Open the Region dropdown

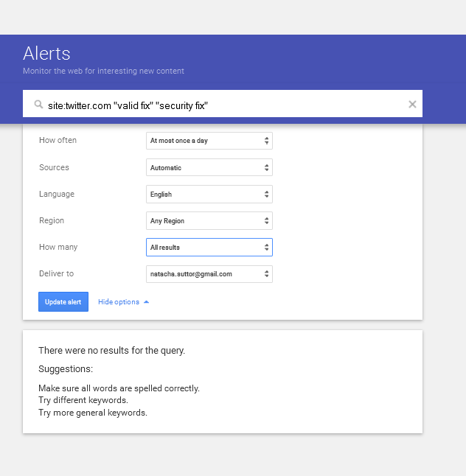209,221
